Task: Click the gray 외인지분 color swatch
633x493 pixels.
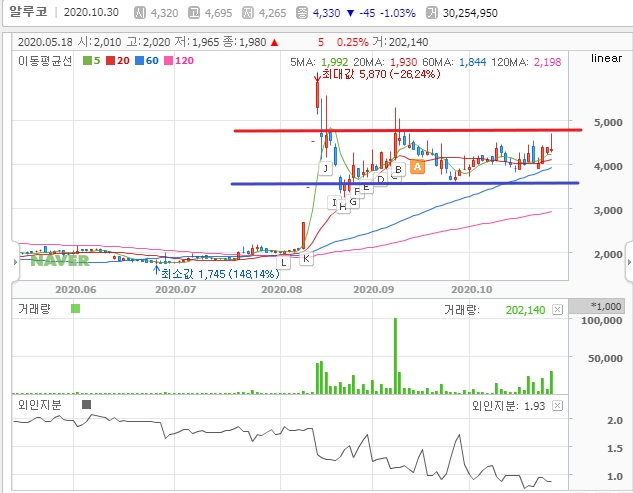Action: click(x=86, y=404)
